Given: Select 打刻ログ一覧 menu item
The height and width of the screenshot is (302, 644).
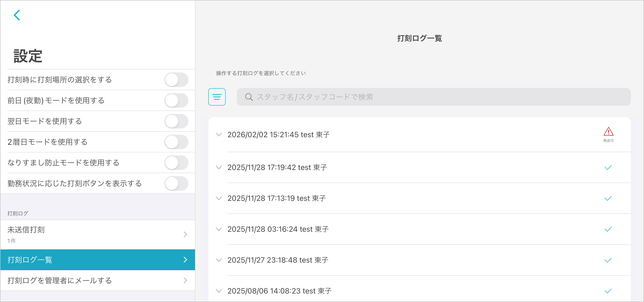Looking at the screenshot, I should coord(97,260).
